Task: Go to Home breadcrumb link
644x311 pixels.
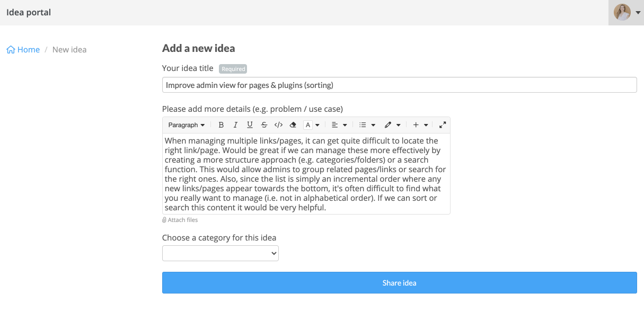Action: click(x=23, y=50)
